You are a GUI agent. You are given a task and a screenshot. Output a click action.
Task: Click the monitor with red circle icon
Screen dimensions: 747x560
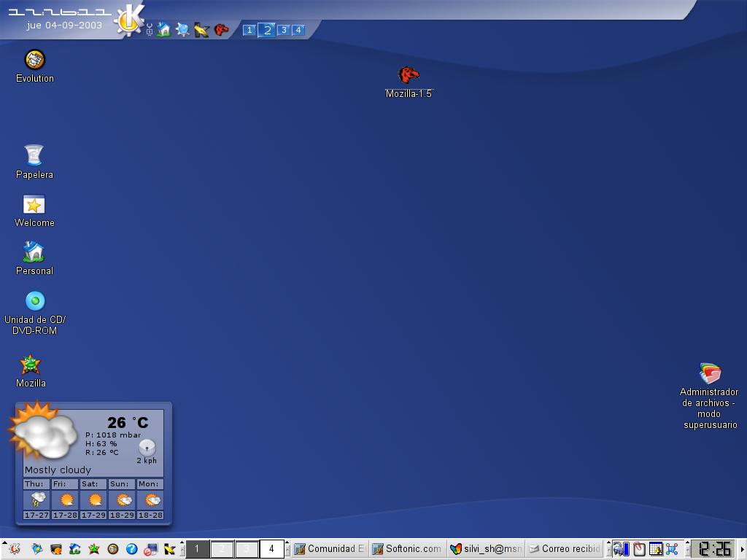tap(150, 550)
